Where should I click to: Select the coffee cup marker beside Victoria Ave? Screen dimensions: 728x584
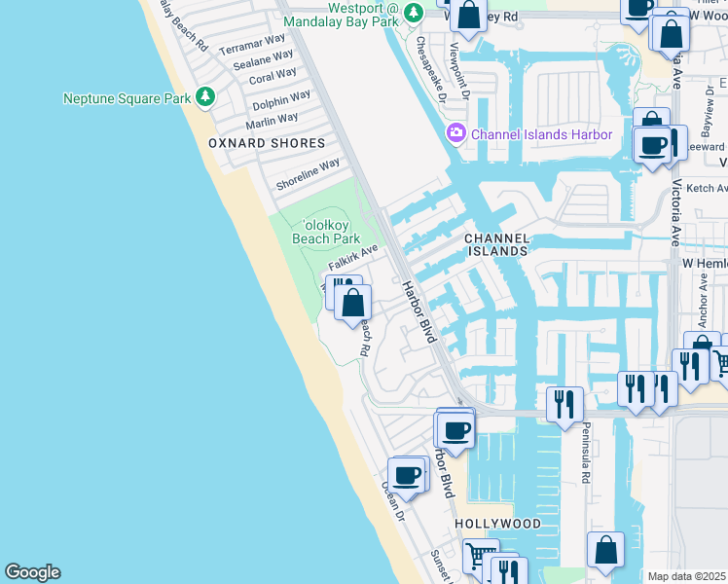pyautogui.click(x=653, y=146)
